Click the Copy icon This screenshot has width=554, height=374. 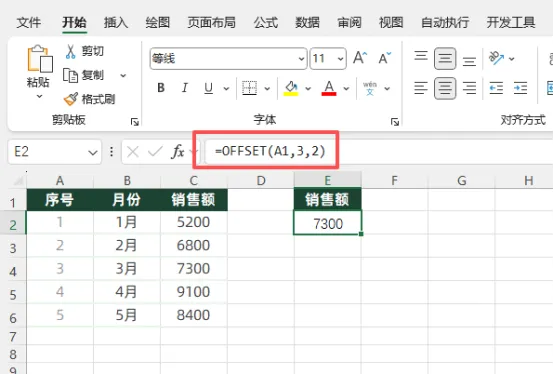[x=70, y=75]
